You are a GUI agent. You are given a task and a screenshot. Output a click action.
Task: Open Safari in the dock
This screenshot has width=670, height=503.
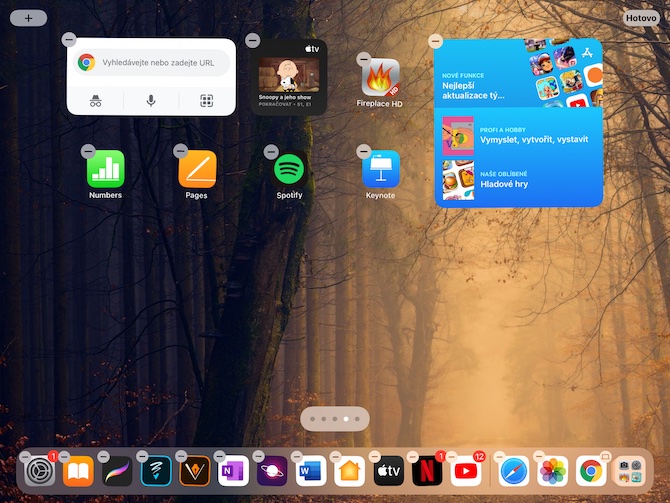point(514,471)
